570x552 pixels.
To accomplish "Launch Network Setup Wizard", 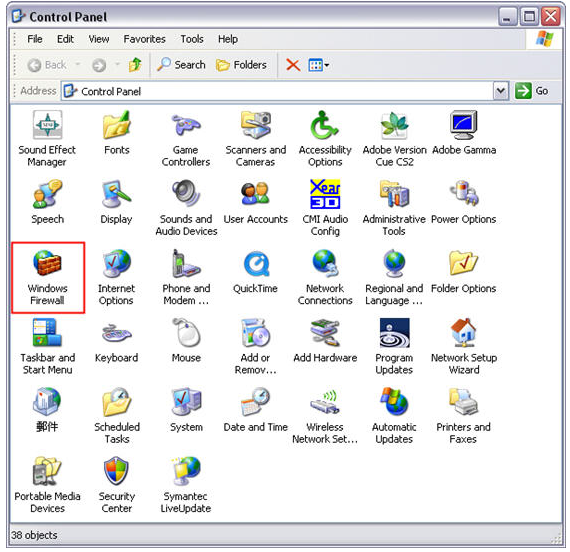I will click(464, 347).
